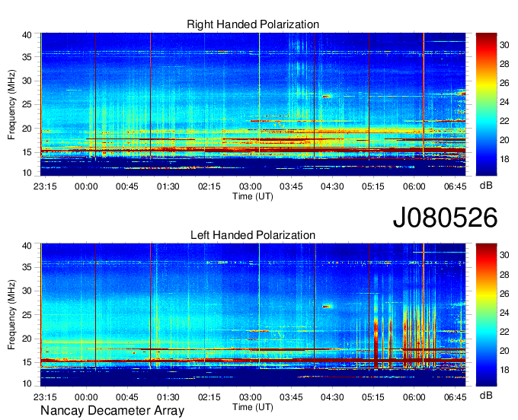518x420 pixels.
Task: Click the 40 MHz tick on top plot
Action: click(x=27, y=35)
